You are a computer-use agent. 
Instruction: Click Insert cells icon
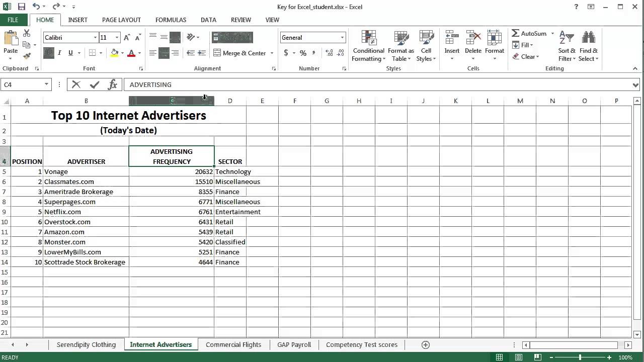click(452, 45)
